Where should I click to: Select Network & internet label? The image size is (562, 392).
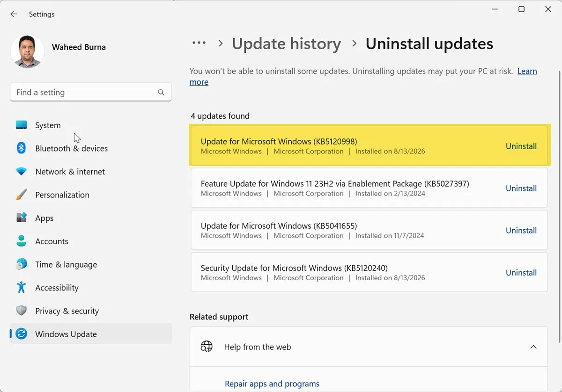pyautogui.click(x=70, y=172)
